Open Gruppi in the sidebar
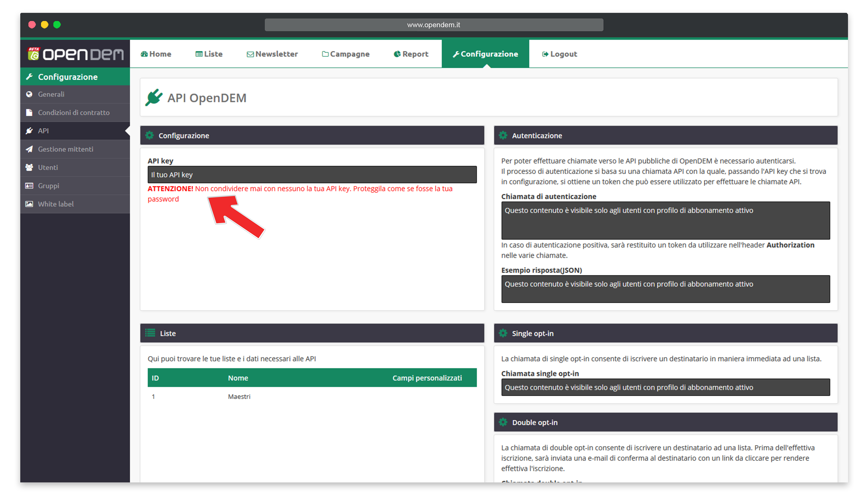Image resolution: width=868 pixels, height=498 pixels. point(75,186)
